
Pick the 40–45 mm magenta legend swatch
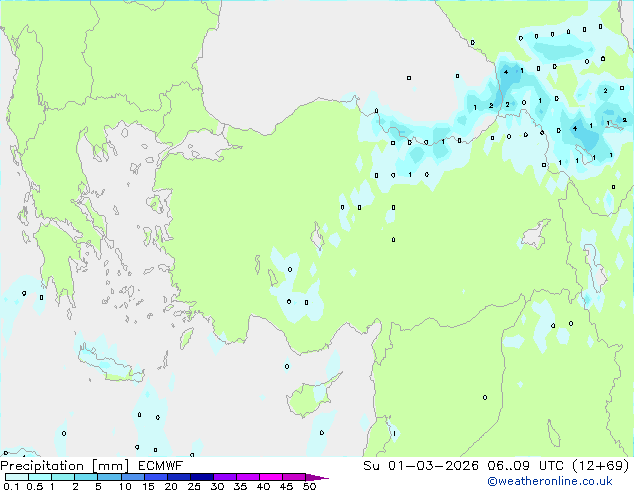(271, 477)
